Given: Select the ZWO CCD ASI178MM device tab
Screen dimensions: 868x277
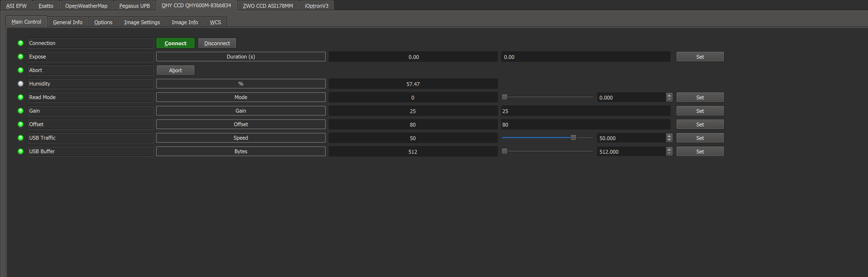Looking at the screenshot, I should [267, 5].
